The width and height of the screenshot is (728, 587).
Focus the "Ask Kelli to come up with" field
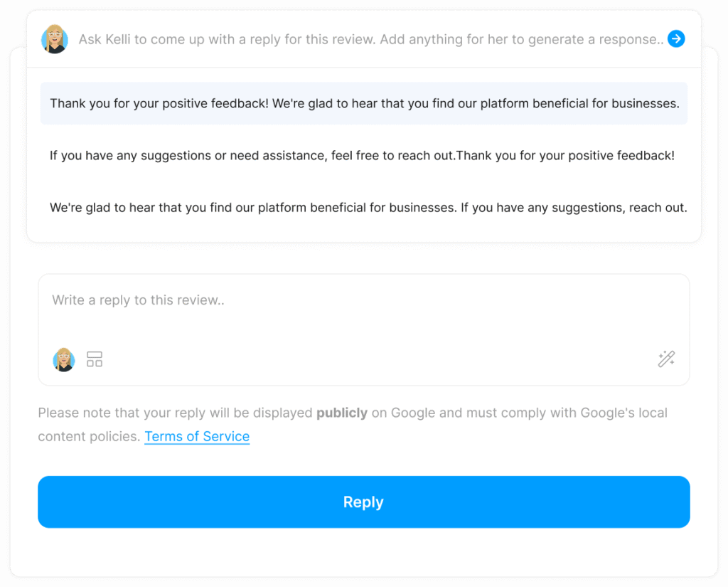[370, 39]
